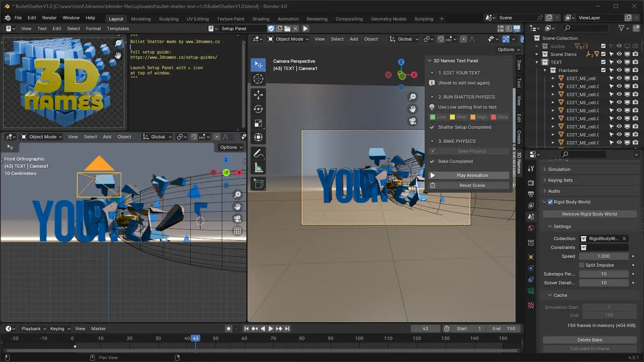This screenshot has height=362, width=644.
Task: Hide the Scene Items collection in viewport
Action: (x=619, y=54)
